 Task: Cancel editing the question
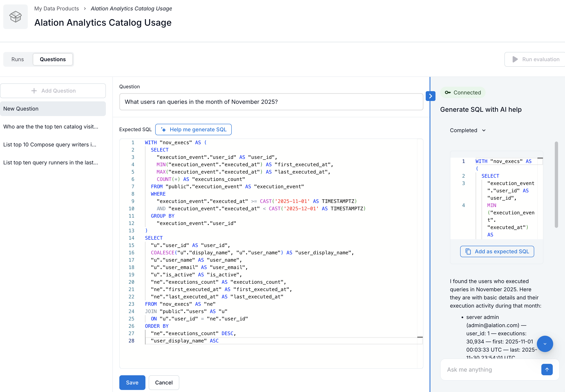pos(164,382)
